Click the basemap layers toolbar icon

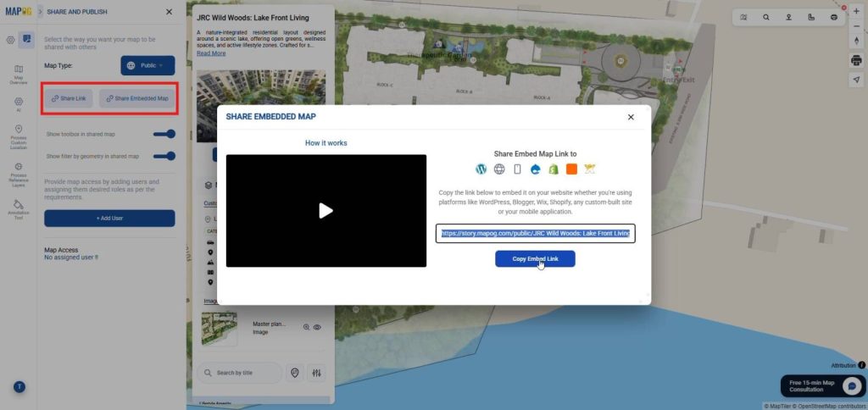pos(834,17)
